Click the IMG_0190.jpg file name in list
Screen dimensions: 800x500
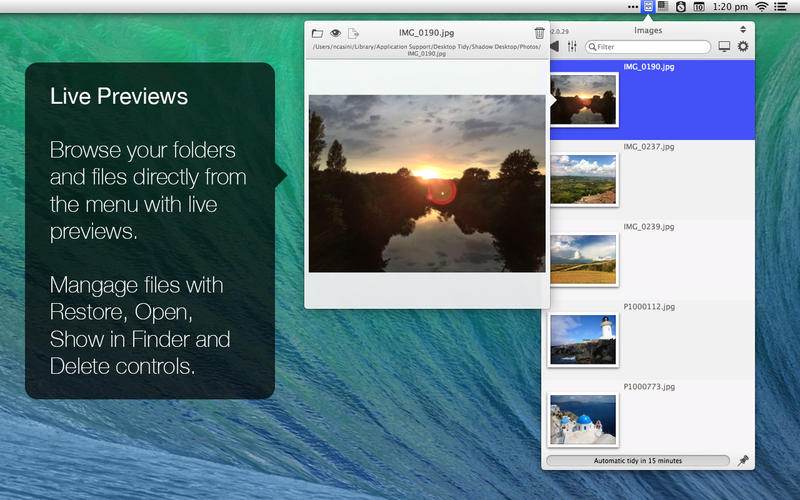coord(648,66)
